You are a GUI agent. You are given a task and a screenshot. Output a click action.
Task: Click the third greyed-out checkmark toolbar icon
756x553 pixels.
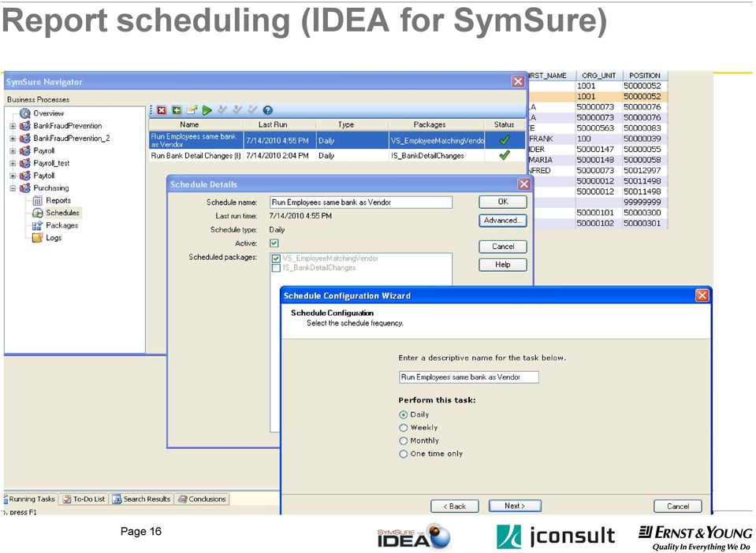point(252,109)
